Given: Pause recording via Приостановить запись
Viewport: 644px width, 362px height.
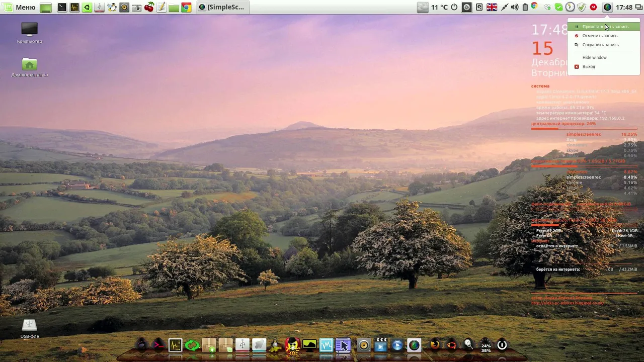Looking at the screenshot, I should (x=603, y=27).
